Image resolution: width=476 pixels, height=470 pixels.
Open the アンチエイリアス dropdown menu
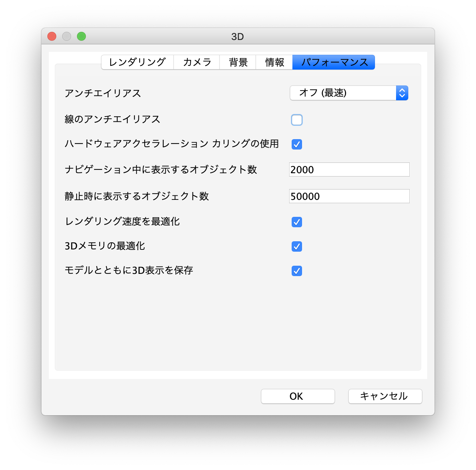pyautogui.click(x=349, y=93)
